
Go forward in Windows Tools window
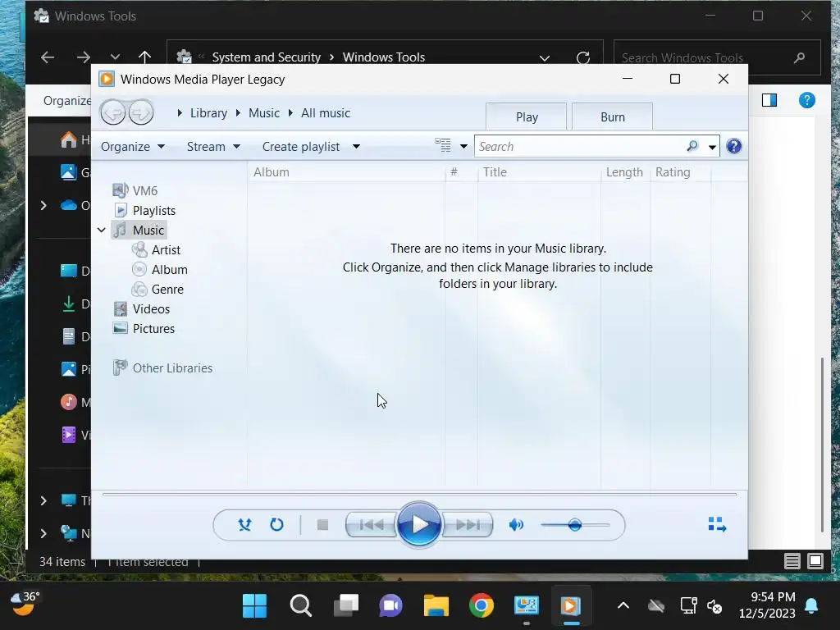click(83, 57)
